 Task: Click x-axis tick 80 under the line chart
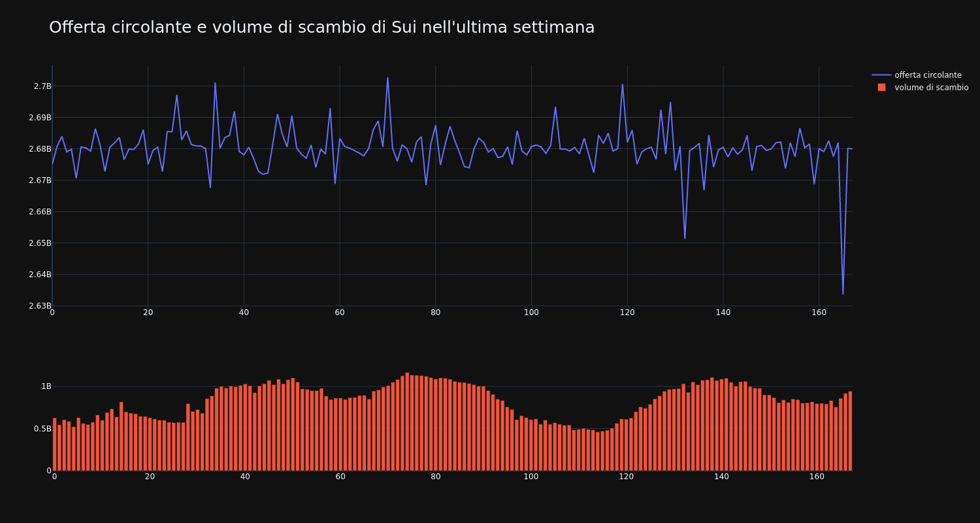(x=436, y=312)
